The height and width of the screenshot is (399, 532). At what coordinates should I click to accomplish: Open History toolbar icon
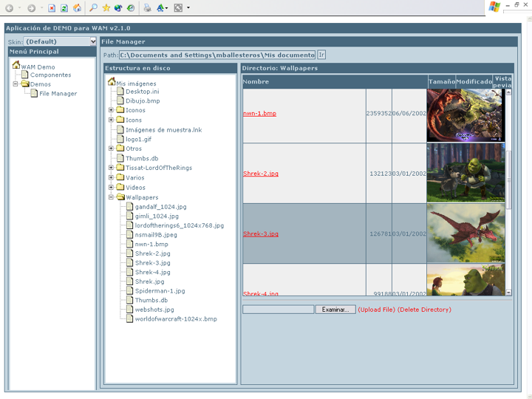(x=131, y=7)
